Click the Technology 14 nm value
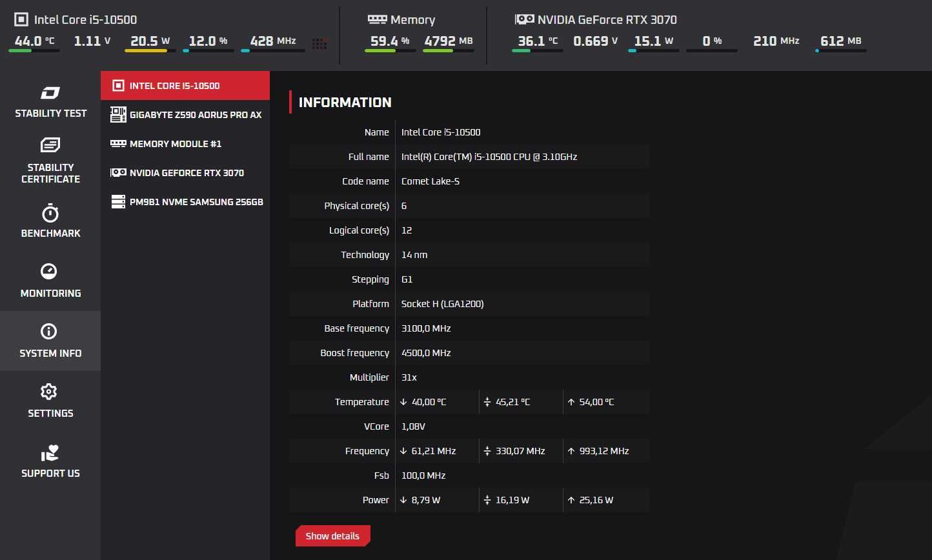The height and width of the screenshot is (560, 932). pos(414,255)
